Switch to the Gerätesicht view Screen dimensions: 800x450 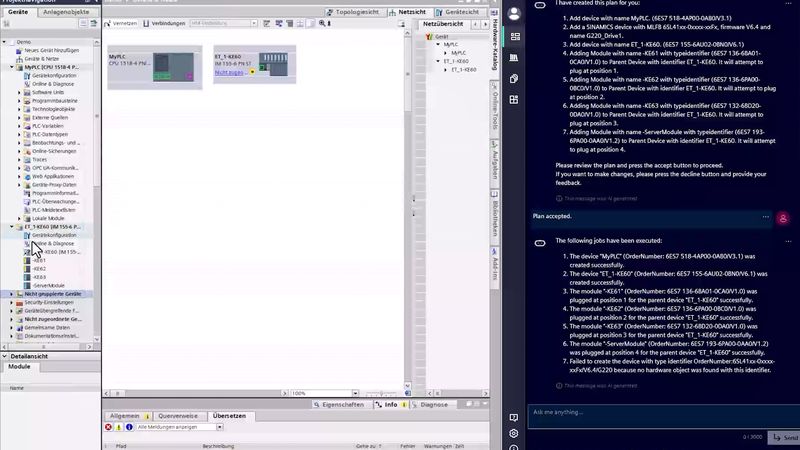point(457,12)
